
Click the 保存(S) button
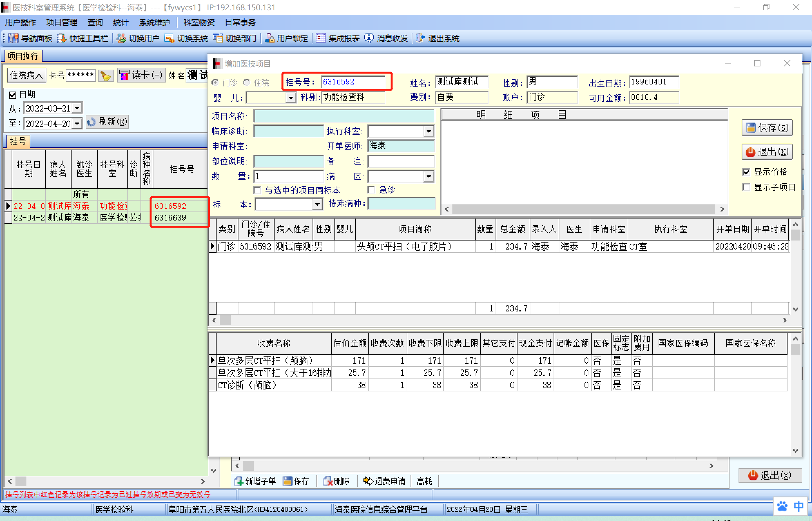(767, 128)
